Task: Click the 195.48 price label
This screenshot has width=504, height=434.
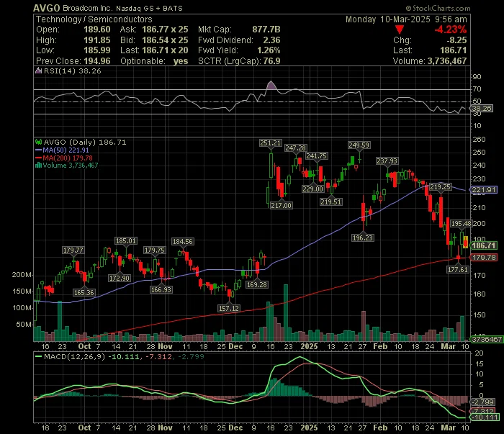Action: coord(462,224)
